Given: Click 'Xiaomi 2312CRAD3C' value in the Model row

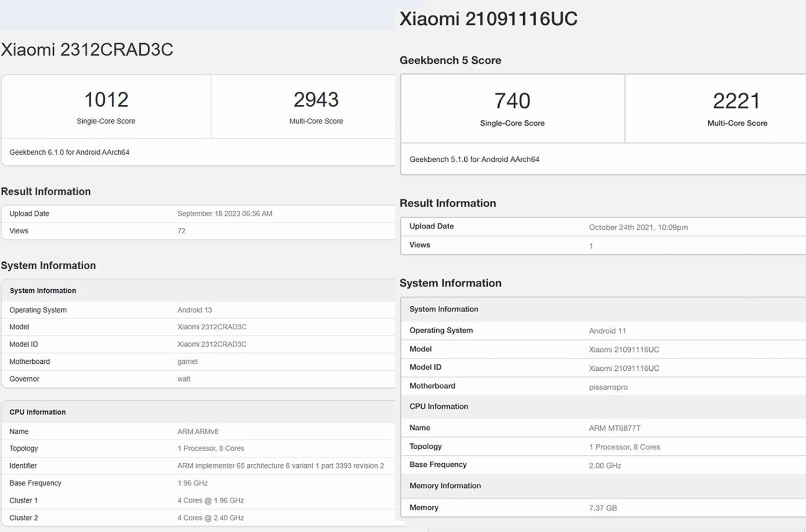Looking at the screenshot, I should (x=212, y=327).
